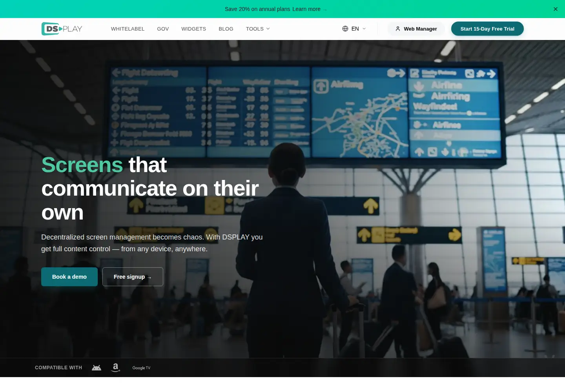The image size is (565, 392).
Task: Expand the TOOLS dropdown menu
Action: coord(258,29)
